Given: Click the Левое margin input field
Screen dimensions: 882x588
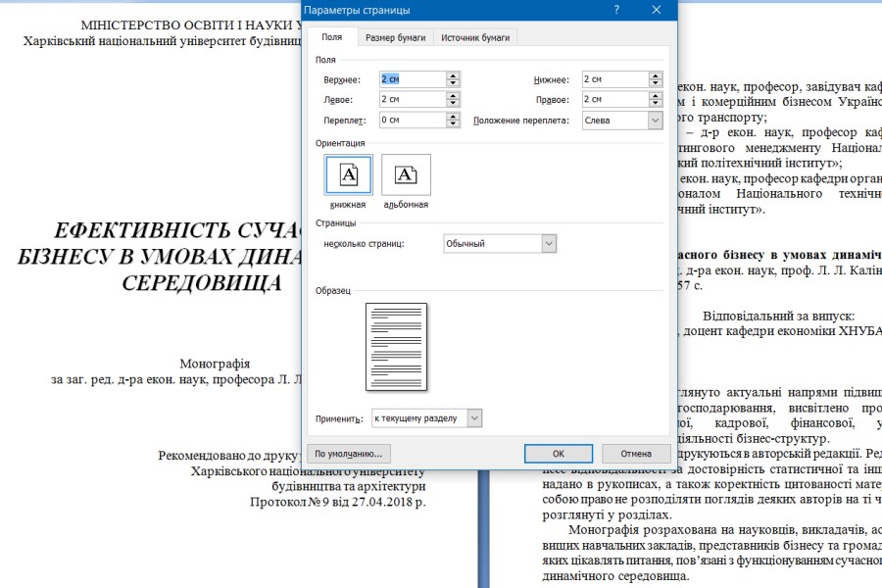Looking at the screenshot, I should 413,100.
